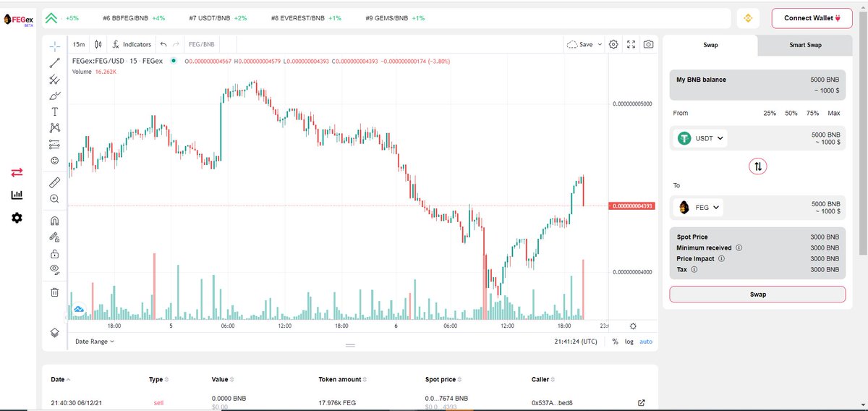868x411 pixels.
Task: Set amount to 25% of balance
Action: tap(770, 113)
